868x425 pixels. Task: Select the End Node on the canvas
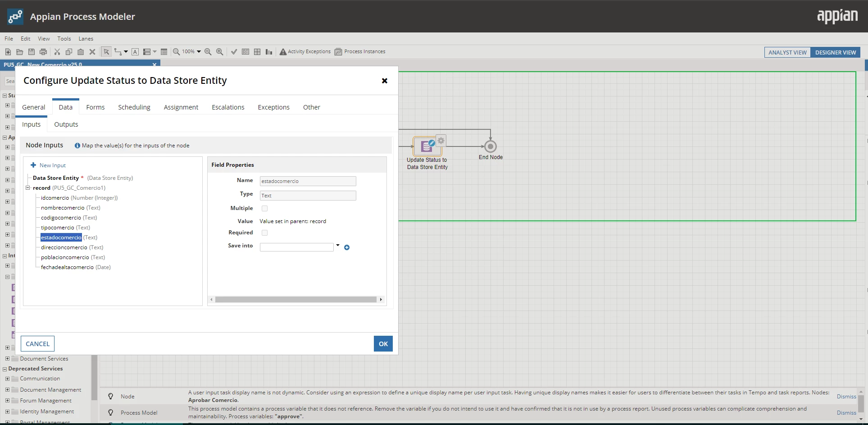[491, 146]
